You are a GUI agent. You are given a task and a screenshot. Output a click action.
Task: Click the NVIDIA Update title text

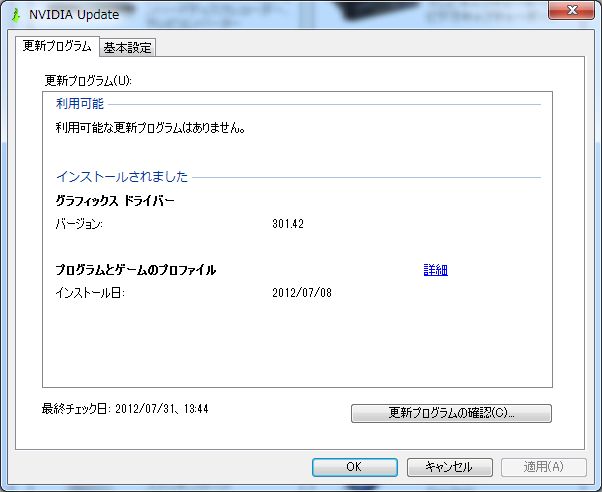[74, 15]
